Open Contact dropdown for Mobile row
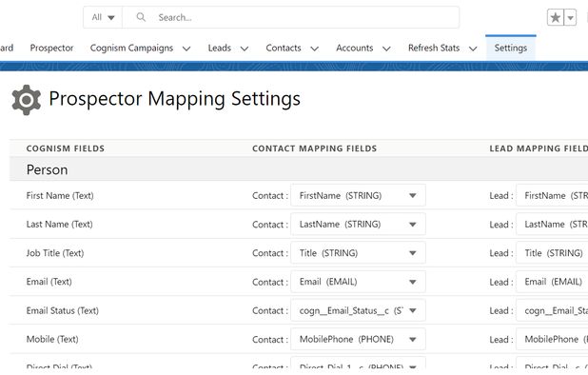 [x=358, y=340]
